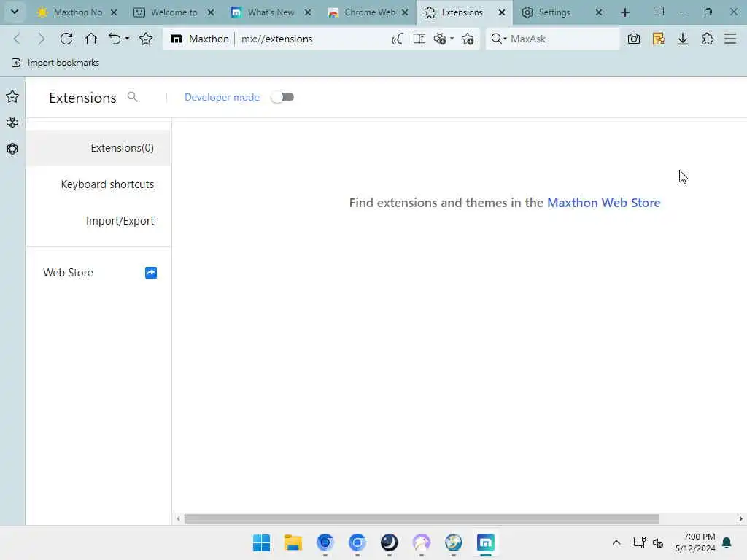Open the clover icon in left sidebar
Image resolution: width=747 pixels, height=560 pixels.
pyautogui.click(x=12, y=122)
